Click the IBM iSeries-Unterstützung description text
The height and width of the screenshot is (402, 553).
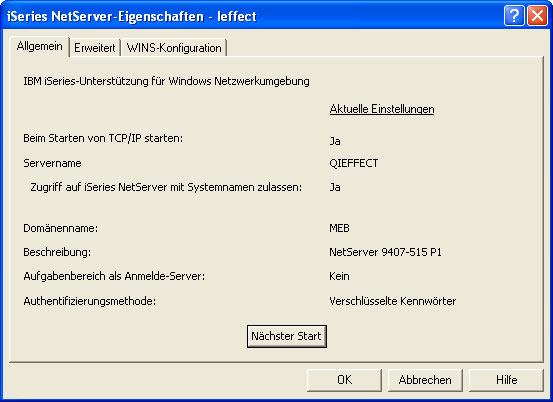(166, 81)
